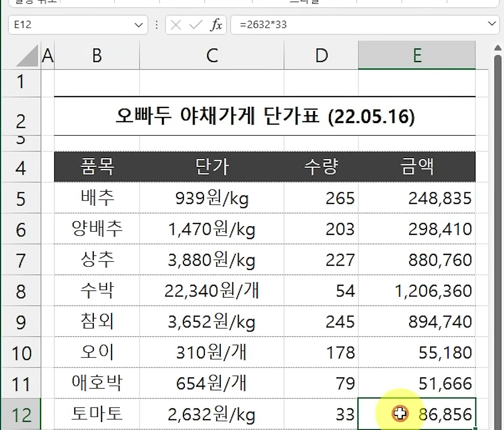Select the cell 양배추

pyautogui.click(x=97, y=229)
